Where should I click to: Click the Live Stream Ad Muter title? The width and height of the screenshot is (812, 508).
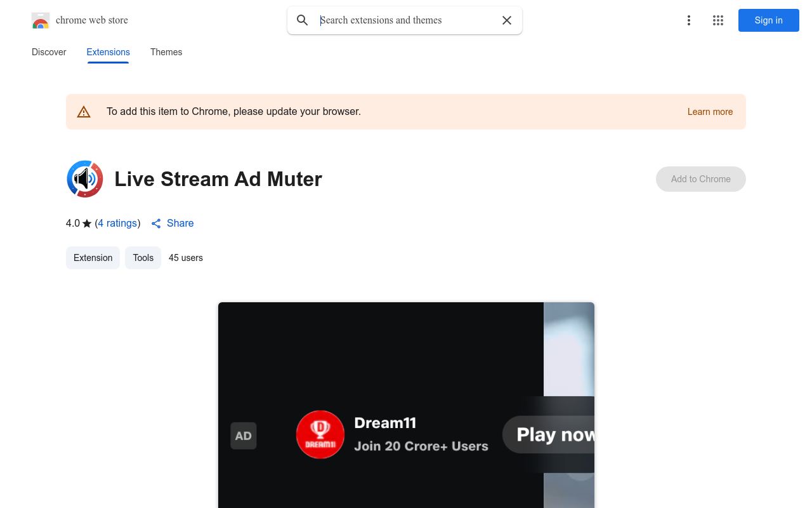click(218, 179)
